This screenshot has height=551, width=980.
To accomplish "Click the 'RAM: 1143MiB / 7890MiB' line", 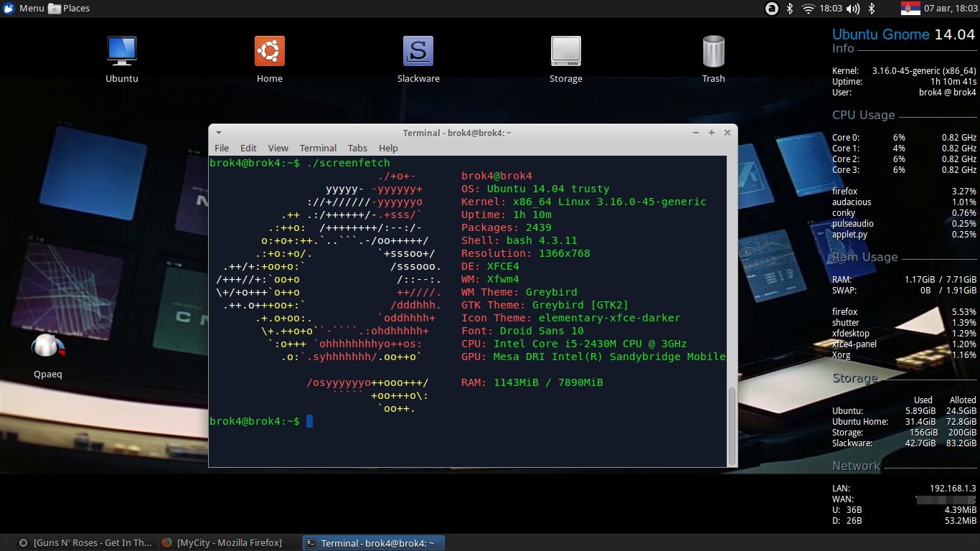I will pos(532,382).
